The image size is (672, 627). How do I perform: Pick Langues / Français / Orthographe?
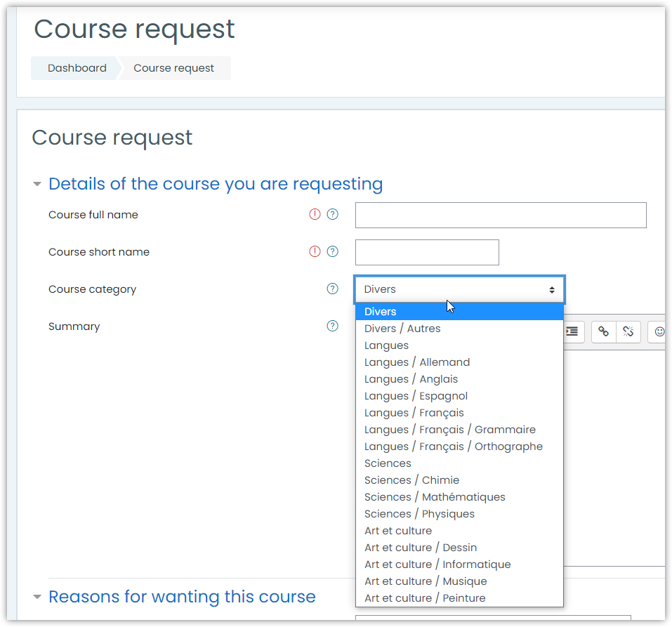tap(459, 447)
